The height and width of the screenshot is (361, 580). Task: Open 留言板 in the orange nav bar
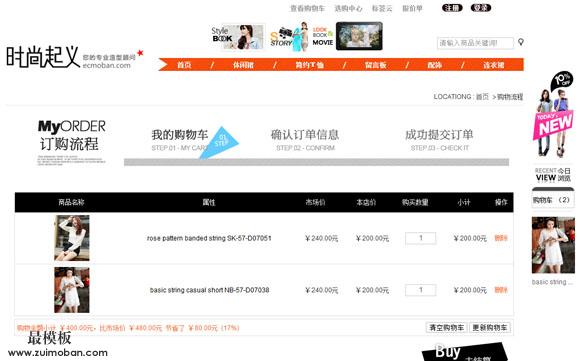coord(375,65)
